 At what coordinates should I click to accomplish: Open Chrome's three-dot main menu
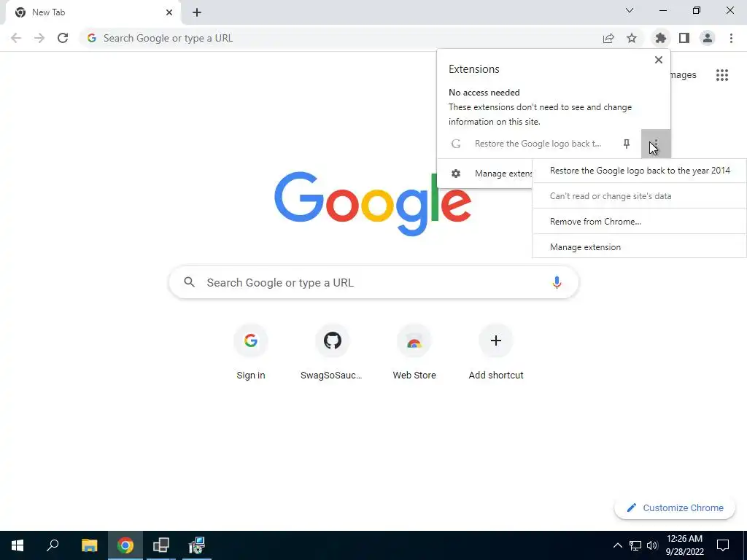(x=731, y=38)
